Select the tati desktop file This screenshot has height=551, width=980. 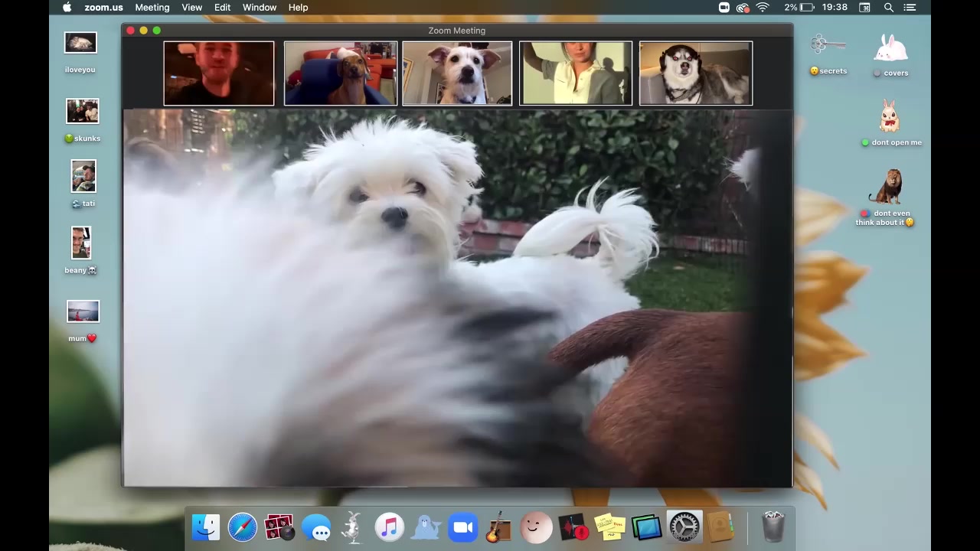pyautogui.click(x=83, y=184)
